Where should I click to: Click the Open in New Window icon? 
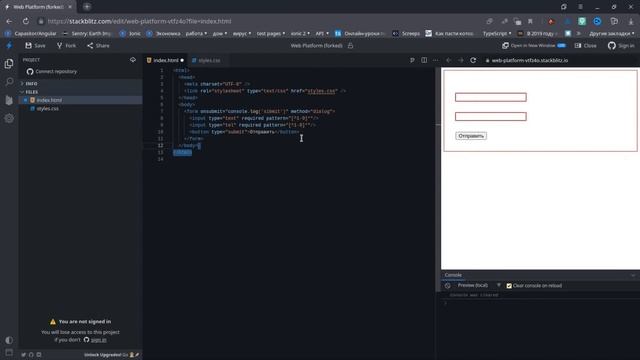click(x=505, y=46)
